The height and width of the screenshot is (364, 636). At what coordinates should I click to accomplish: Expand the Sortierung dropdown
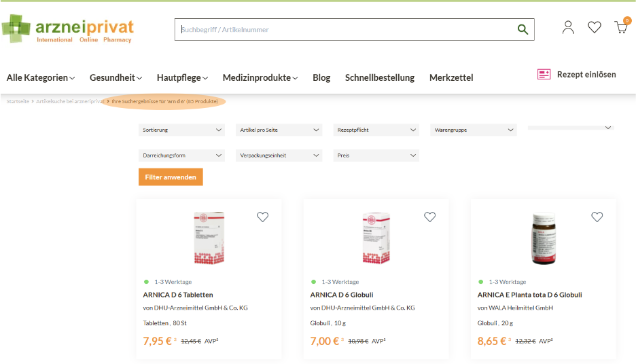(x=182, y=130)
